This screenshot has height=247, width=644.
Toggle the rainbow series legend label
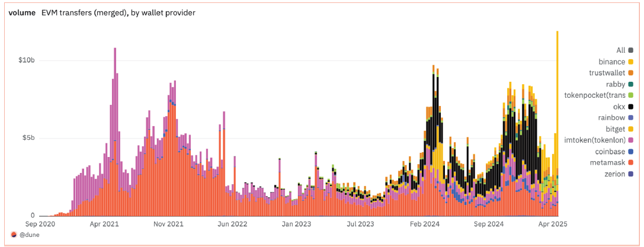pos(613,118)
